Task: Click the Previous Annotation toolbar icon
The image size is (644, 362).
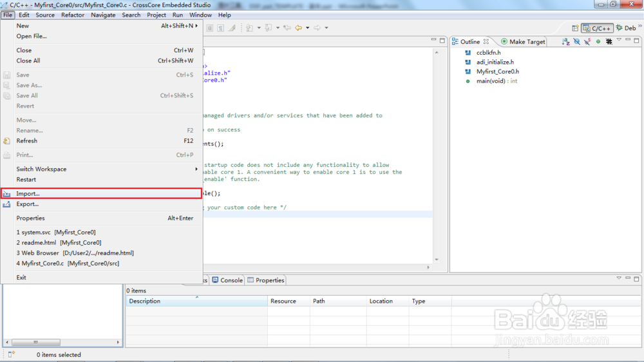Action: pyautogui.click(x=269, y=28)
